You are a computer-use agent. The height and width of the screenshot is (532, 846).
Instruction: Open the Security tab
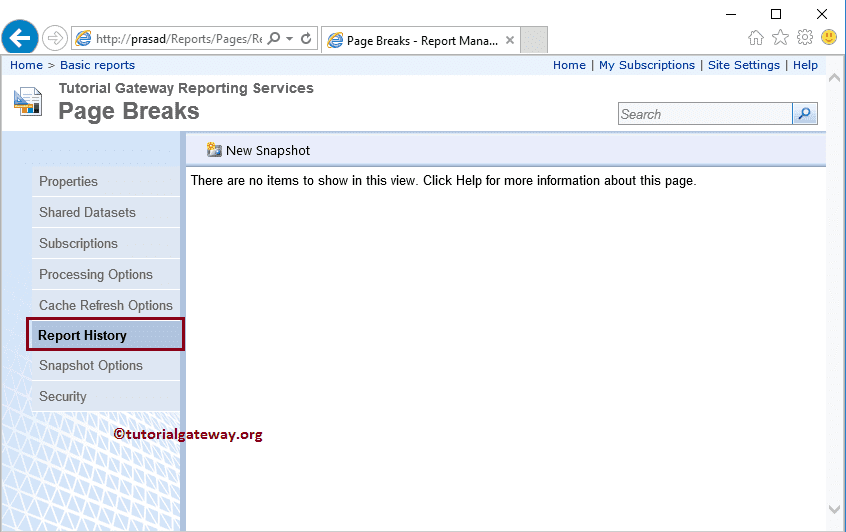click(106, 396)
